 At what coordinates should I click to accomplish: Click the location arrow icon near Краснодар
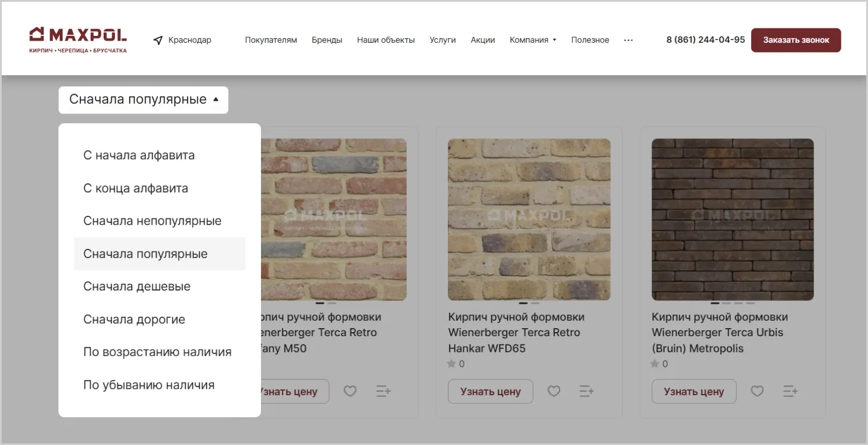coord(158,41)
